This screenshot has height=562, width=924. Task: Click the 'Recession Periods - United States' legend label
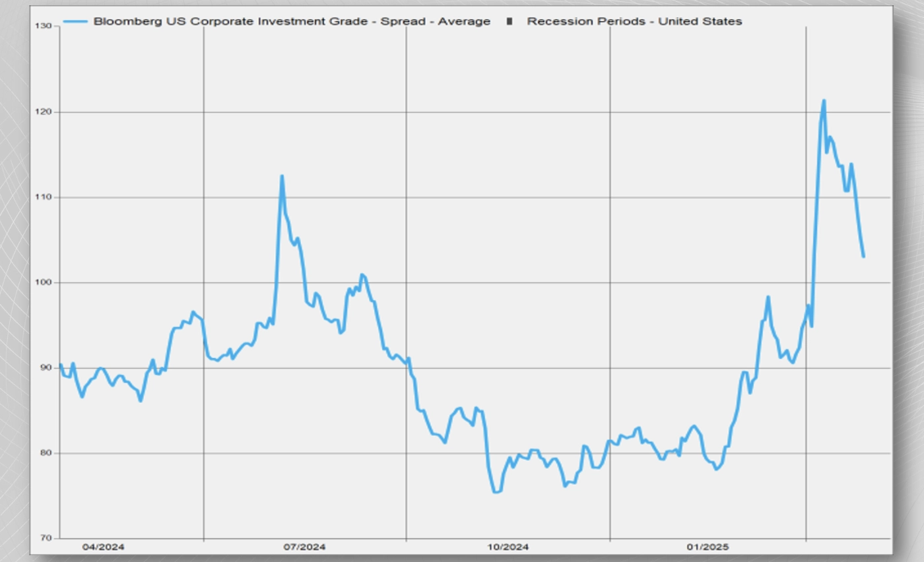click(x=634, y=21)
